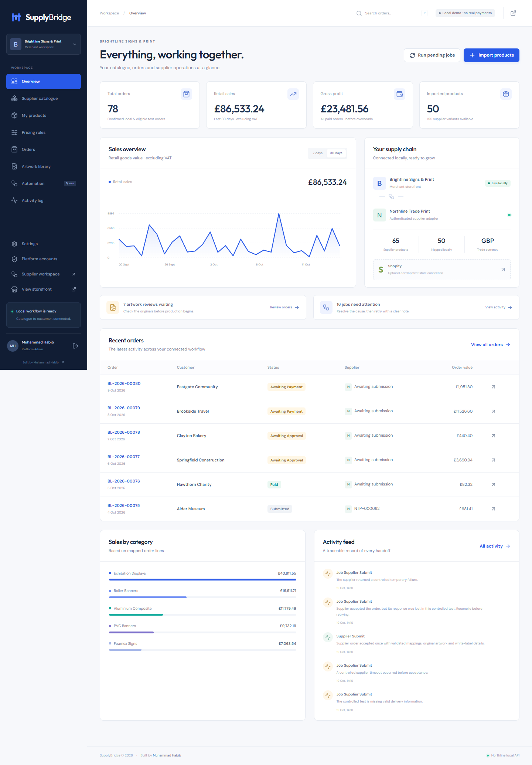The image size is (532, 765).
Task: Switch chart range to 7 days
Action: point(317,153)
